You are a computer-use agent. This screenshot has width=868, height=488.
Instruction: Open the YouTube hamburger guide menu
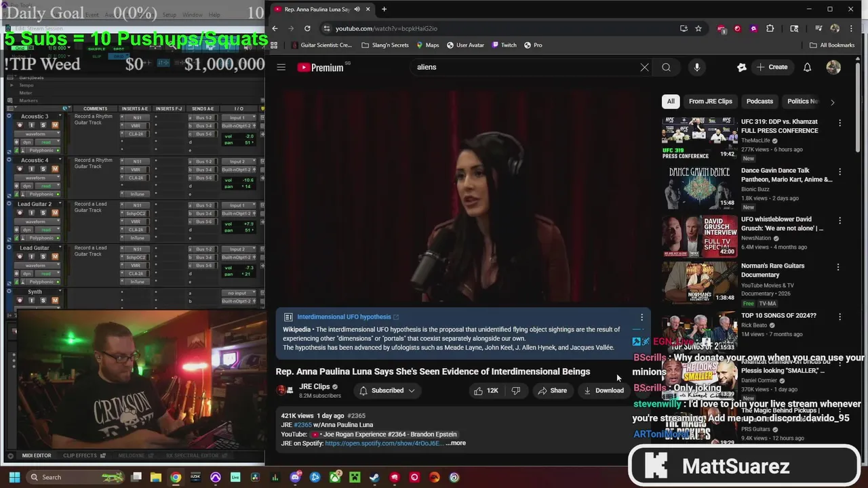281,67
